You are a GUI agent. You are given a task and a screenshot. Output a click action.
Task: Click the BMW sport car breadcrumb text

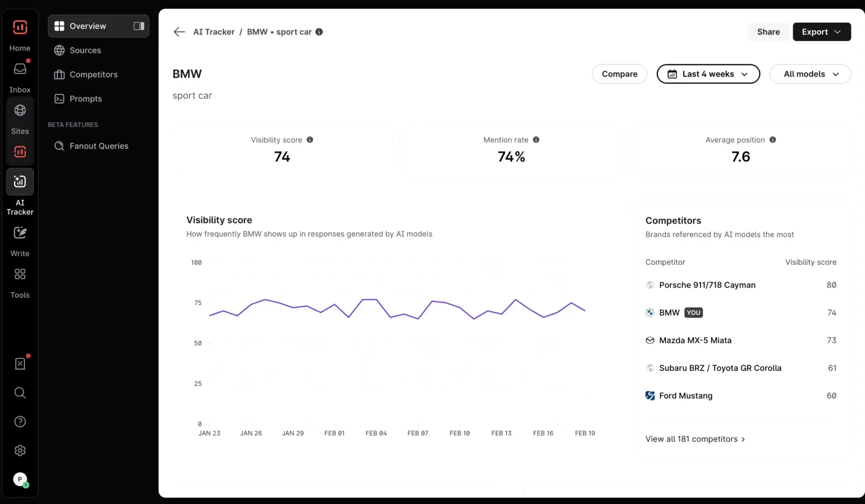click(x=279, y=32)
